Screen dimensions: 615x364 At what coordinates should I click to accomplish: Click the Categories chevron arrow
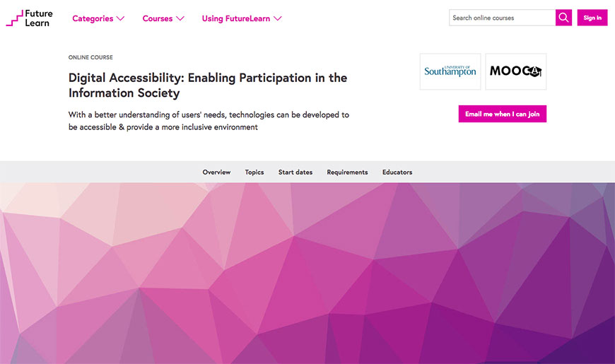[x=121, y=18]
